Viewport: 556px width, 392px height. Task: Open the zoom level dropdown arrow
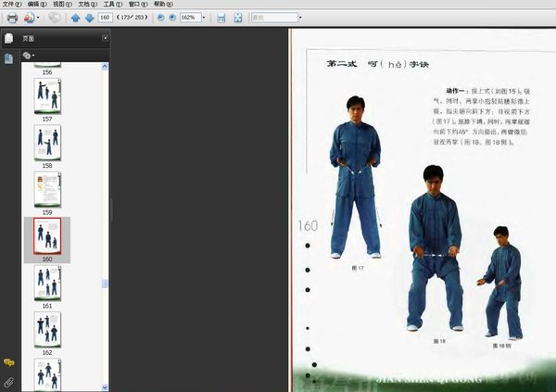pyautogui.click(x=204, y=18)
